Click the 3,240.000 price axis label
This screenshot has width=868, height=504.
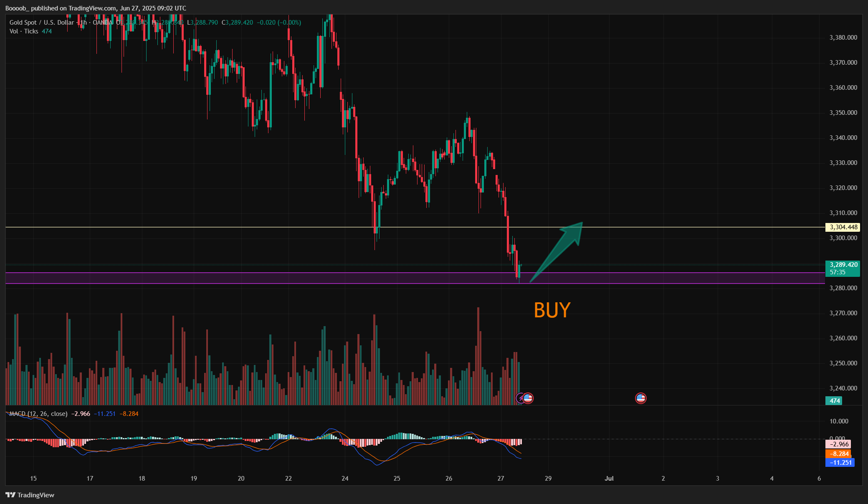[843, 388]
